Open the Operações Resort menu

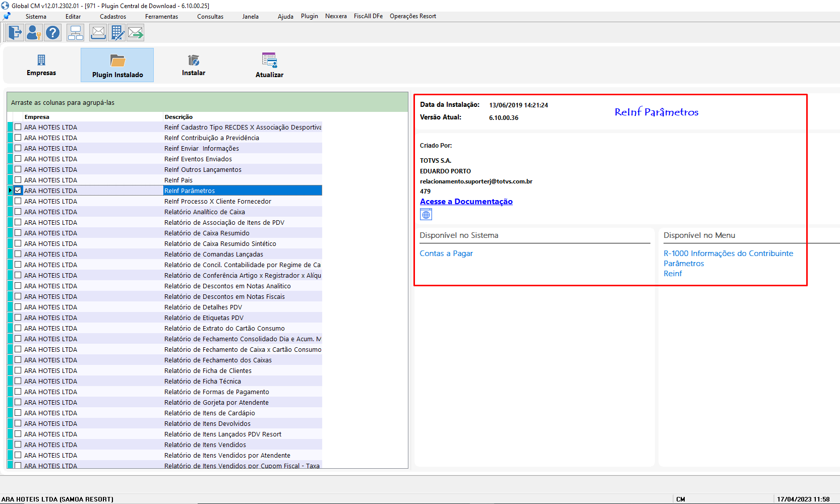click(x=413, y=16)
